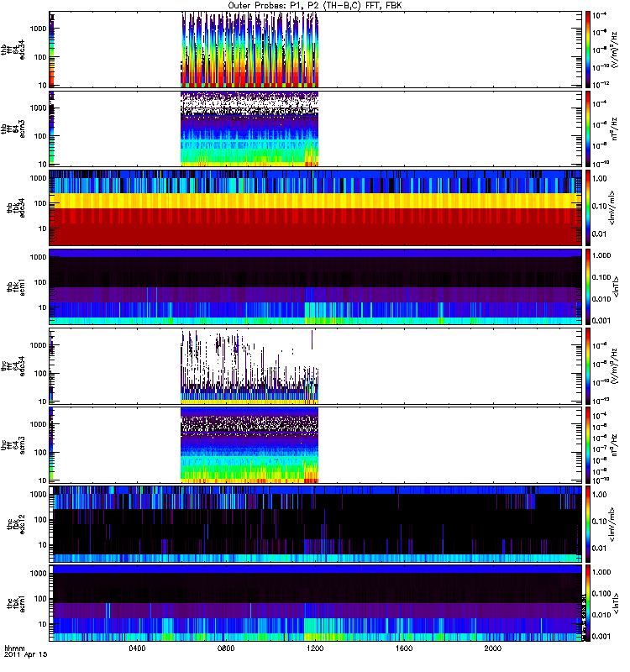Click the "2011 Apr 15" date label

[26, 654]
